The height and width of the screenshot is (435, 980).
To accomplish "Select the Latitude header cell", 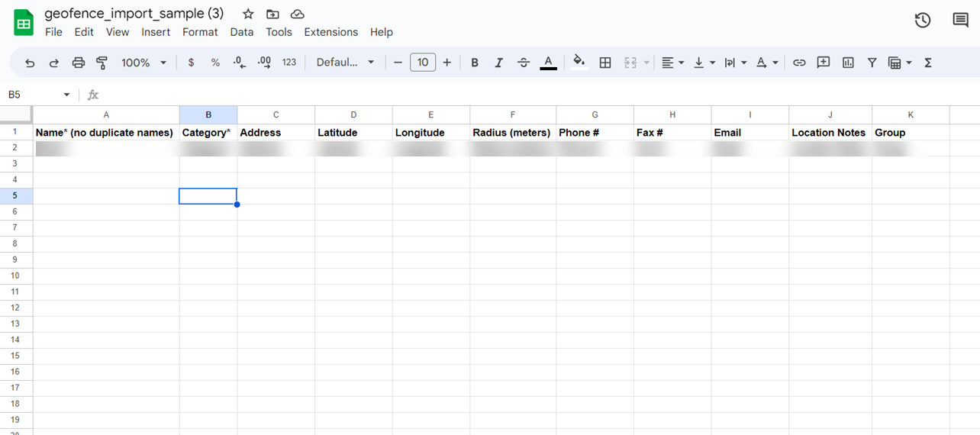I will tap(353, 133).
